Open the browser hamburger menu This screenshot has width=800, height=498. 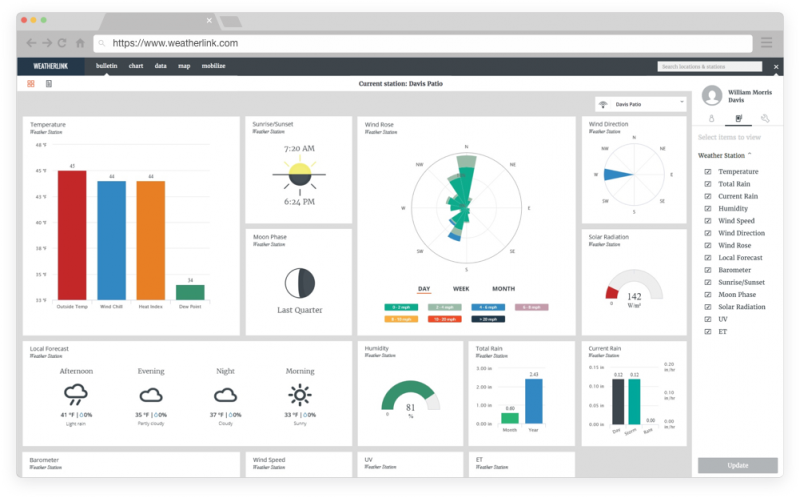(x=766, y=43)
